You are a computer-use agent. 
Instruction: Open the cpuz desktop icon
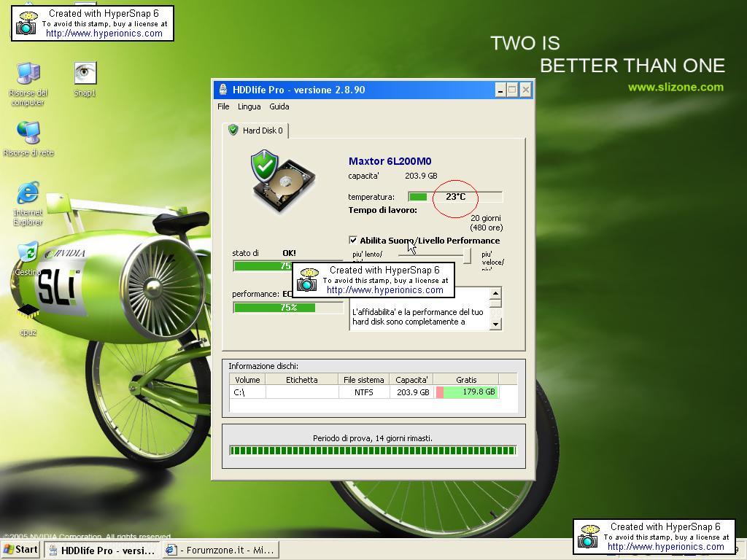(x=28, y=319)
